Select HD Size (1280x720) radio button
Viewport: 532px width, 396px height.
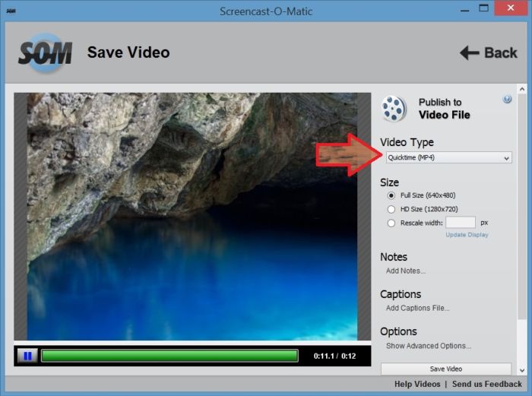tap(391, 209)
